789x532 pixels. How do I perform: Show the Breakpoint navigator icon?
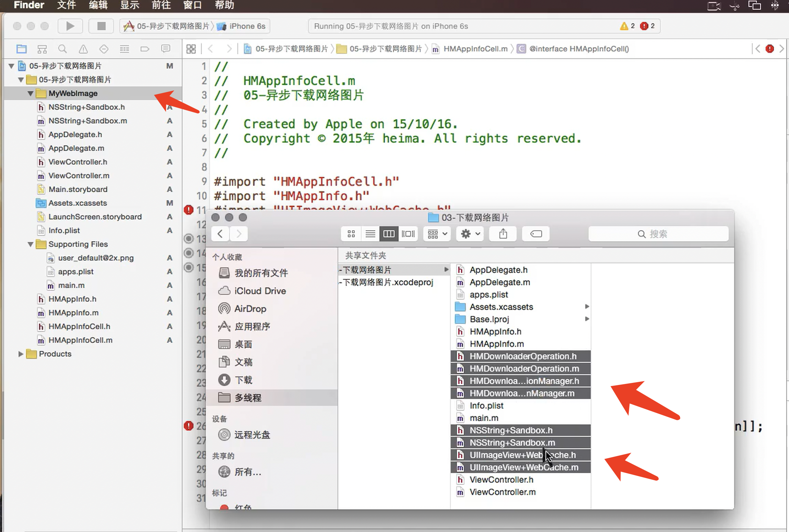coord(145,49)
